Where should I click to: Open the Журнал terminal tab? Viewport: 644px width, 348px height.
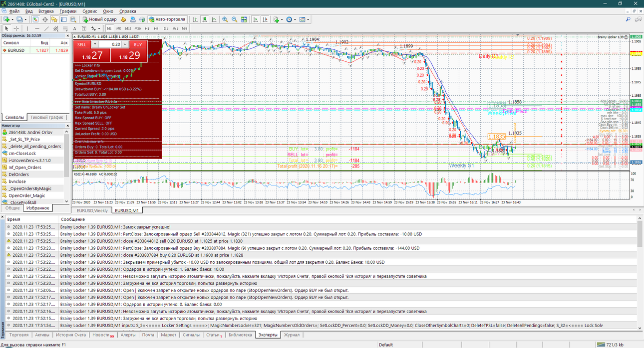tap(292, 335)
